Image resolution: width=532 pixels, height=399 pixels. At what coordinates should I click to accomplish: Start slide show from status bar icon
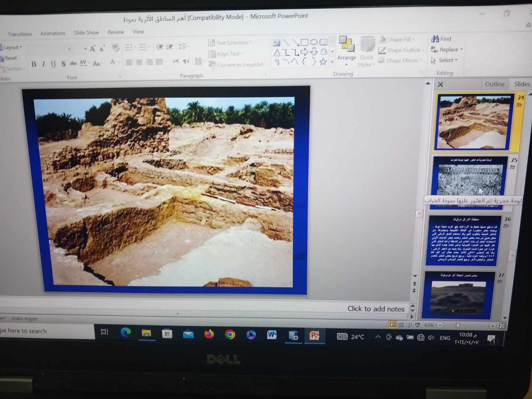[x=418, y=325]
